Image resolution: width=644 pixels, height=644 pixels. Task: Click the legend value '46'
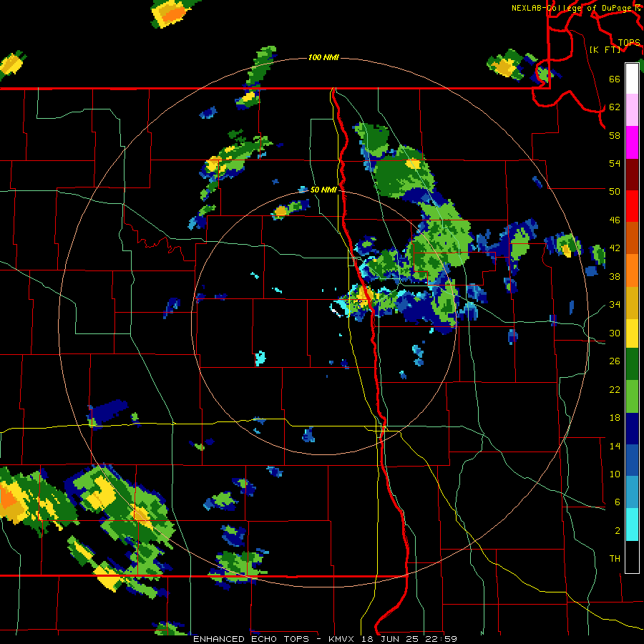pos(615,220)
